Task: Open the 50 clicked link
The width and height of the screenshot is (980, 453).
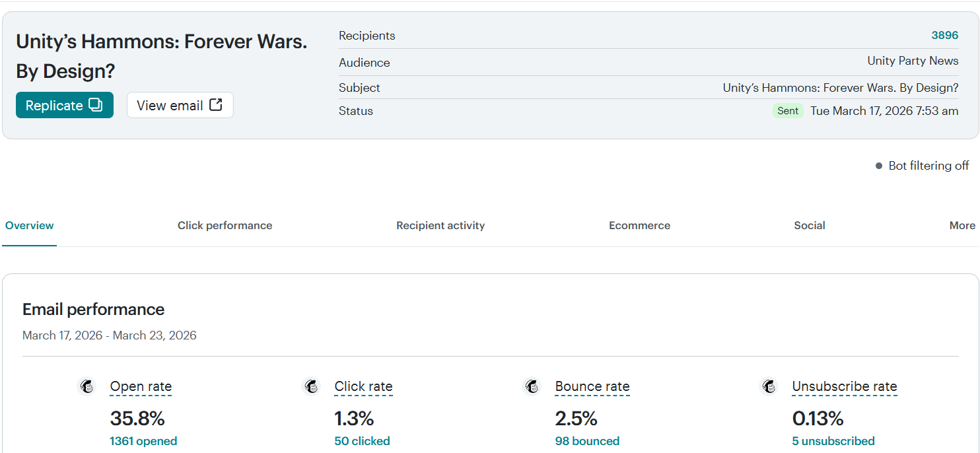Action: tap(362, 441)
